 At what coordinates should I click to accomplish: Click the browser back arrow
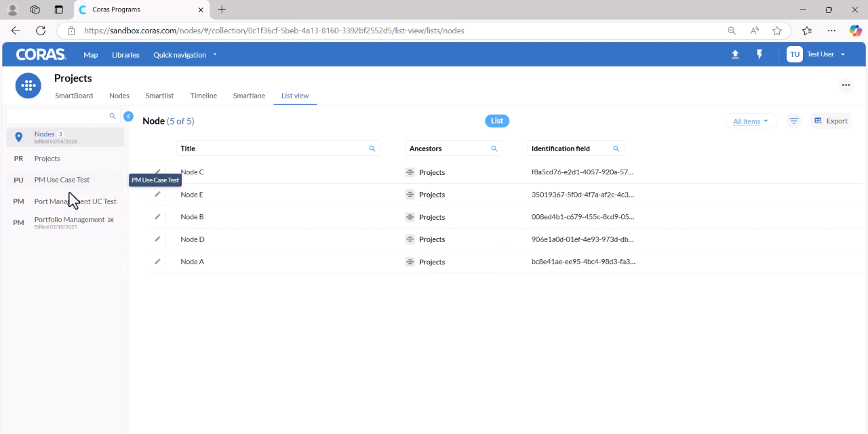(x=16, y=31)
